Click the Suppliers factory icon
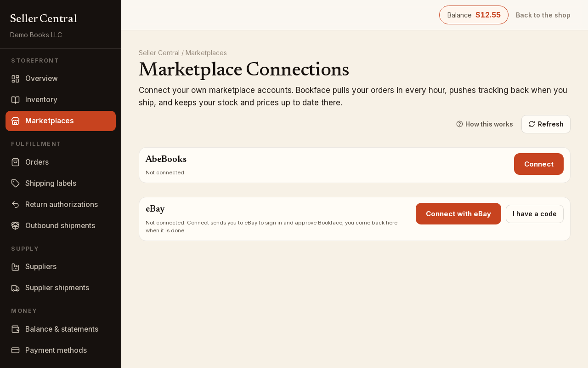Image resolution: width=588 pixels, height=368 pixels. click(15, 267)
